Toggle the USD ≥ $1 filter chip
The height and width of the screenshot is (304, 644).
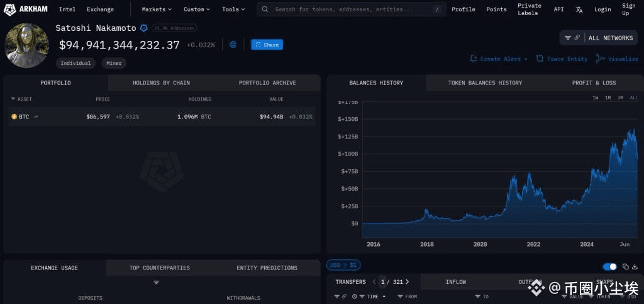point(343,265)
